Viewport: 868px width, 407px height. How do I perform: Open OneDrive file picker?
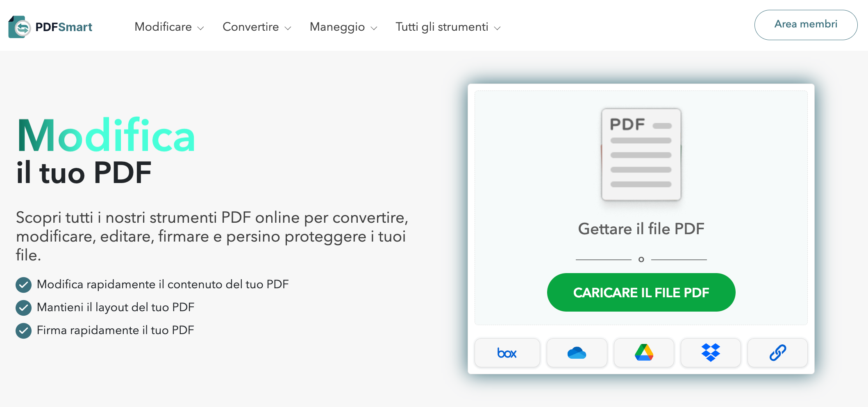(x=577, y=353)
